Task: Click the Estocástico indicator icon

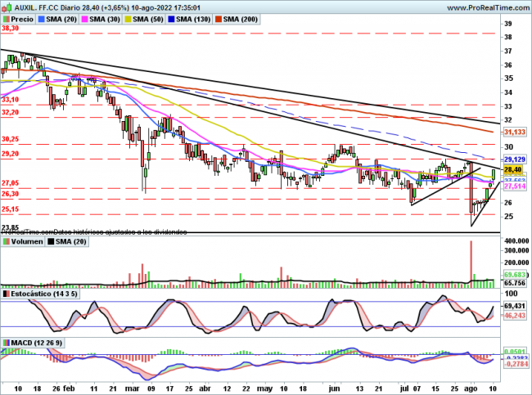Action: 6,293
